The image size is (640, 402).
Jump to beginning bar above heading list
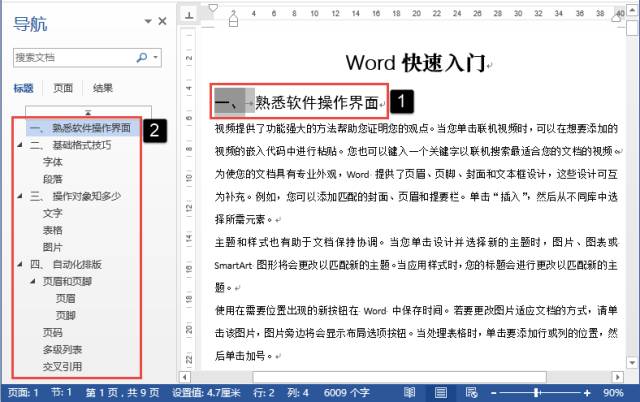point(88,112)
